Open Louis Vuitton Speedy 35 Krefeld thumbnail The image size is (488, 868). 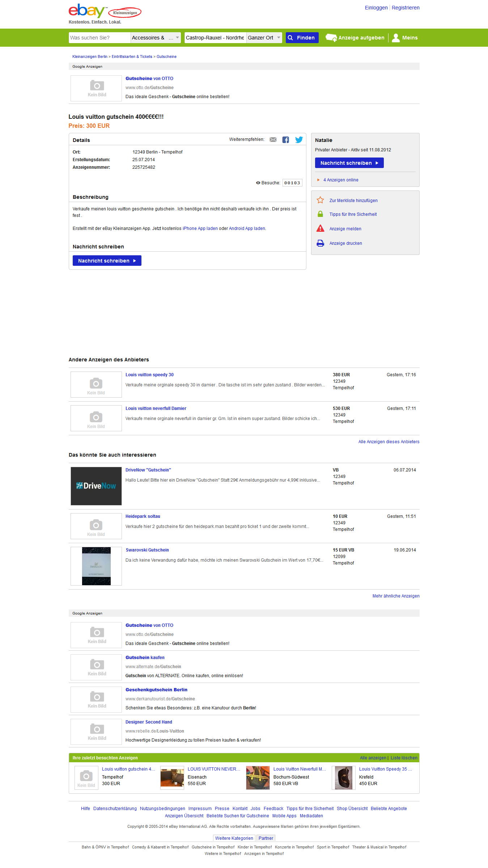click(x=344, y=778)
